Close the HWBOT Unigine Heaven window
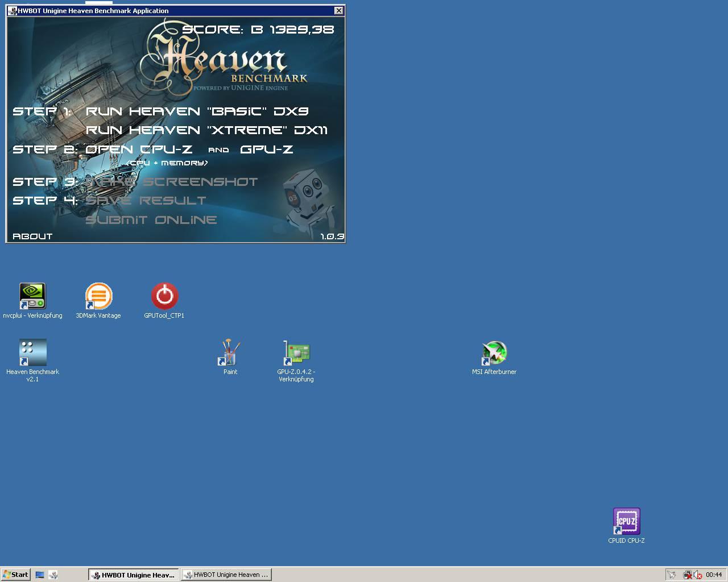The height and width of the screenshot is (582, 728). click(338, 10)
